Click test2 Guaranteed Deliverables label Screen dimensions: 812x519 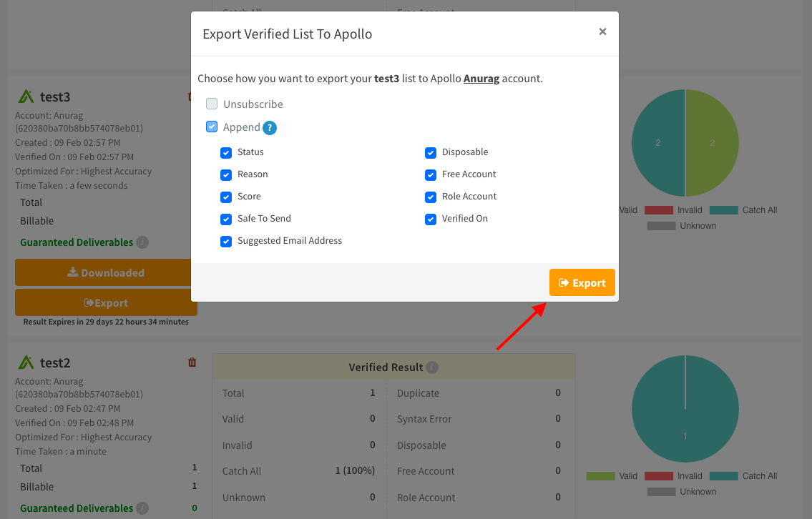[77, 508]
